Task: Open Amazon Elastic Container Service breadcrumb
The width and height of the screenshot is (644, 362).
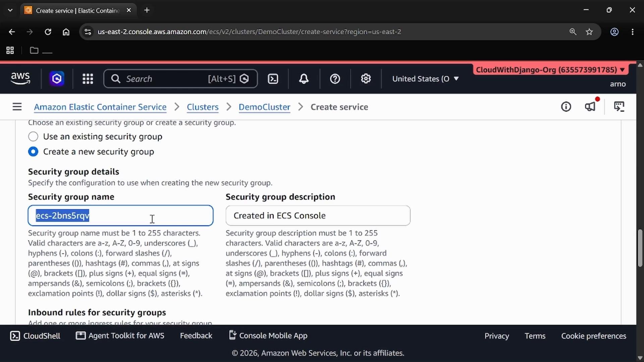Action: tap(100, 107)
